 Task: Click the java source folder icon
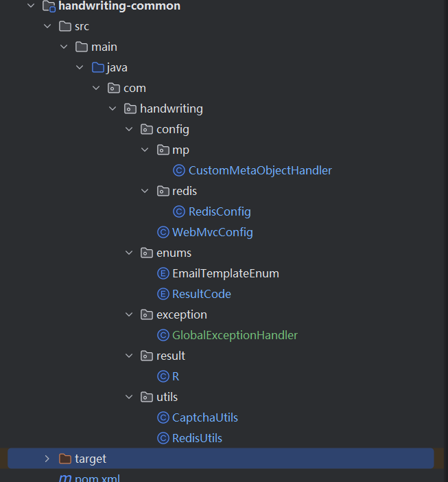[x=98, y=67]
